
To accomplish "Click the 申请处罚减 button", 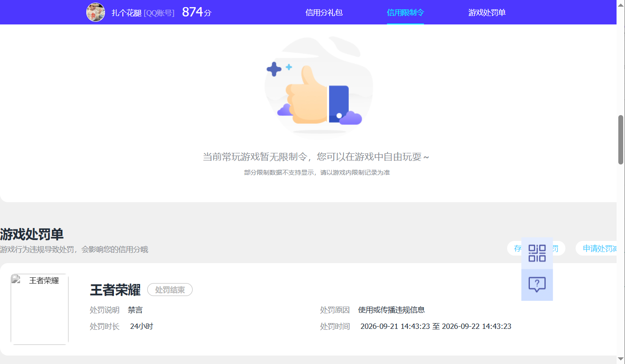I will coord(596,248).
